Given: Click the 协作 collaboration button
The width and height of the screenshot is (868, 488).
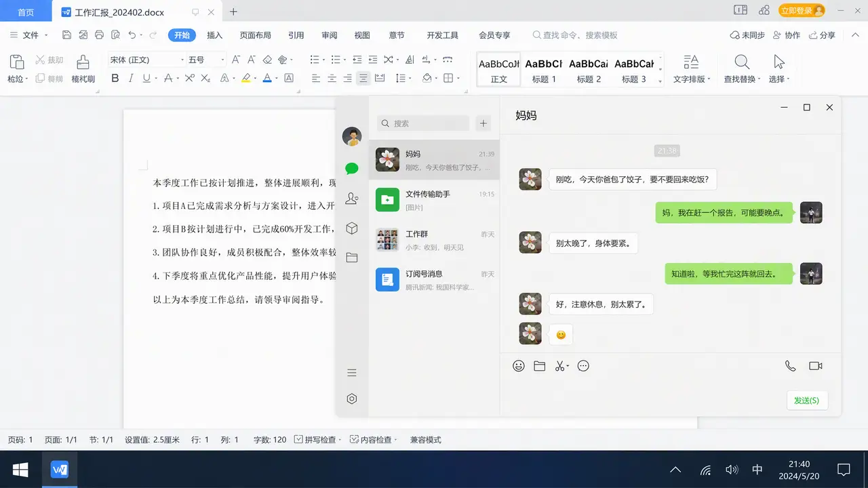Looking at the screenshot, I should (787, 35).
